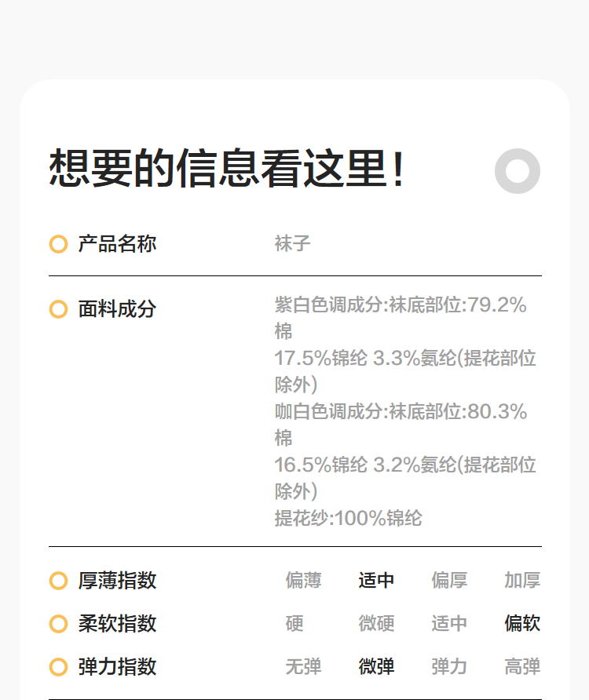Click the bullet icon beside 产品名称

pyautogui.click(x=58, y=244)
